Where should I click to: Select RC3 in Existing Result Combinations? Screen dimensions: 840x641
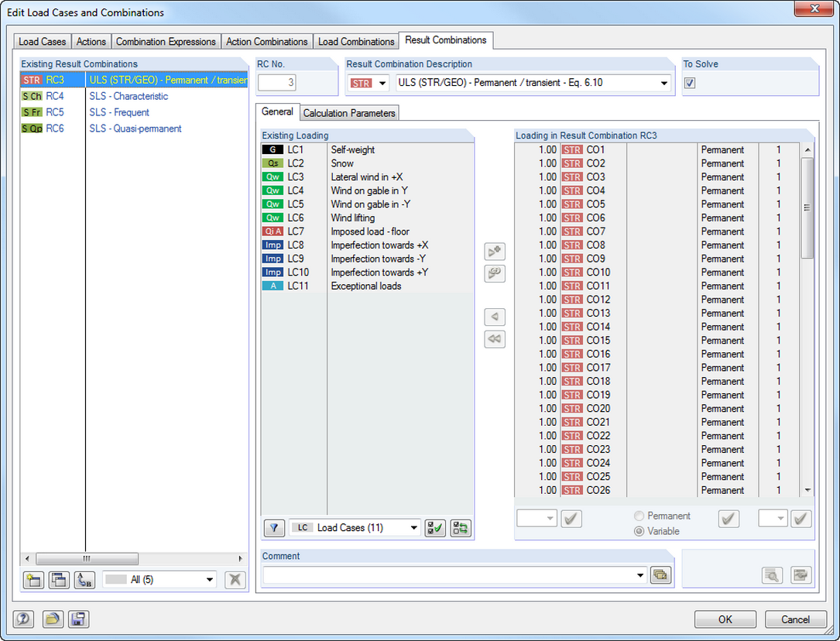(x=134, y=80)
